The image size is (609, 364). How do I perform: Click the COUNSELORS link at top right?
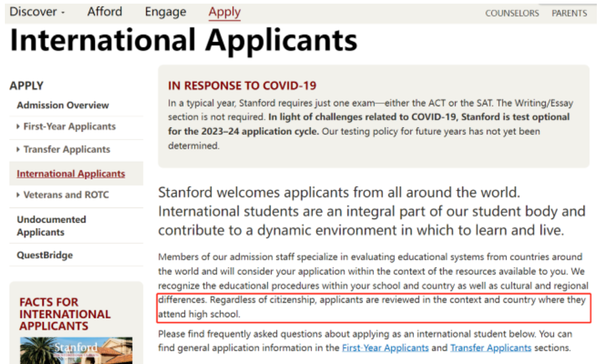click(512, 13)
